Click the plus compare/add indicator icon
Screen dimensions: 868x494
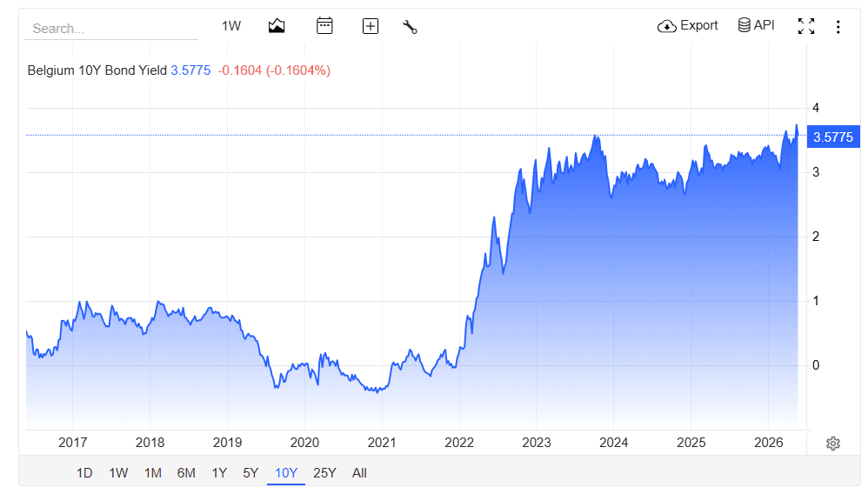point(371,26)
